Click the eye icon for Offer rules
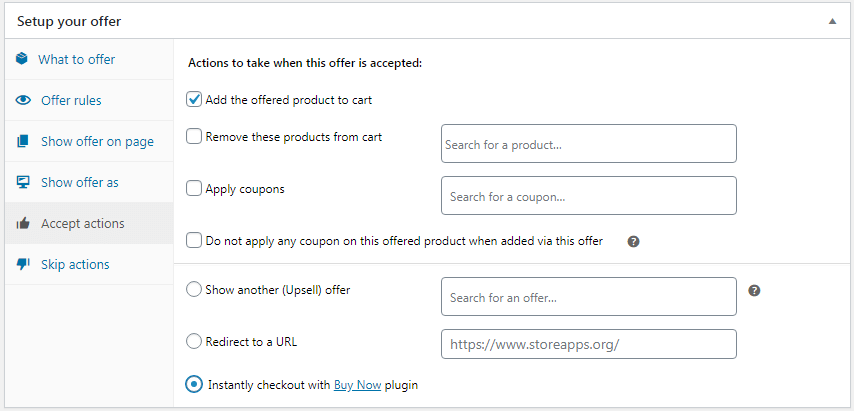Viewport: 854px width, 411px height. 23,100
